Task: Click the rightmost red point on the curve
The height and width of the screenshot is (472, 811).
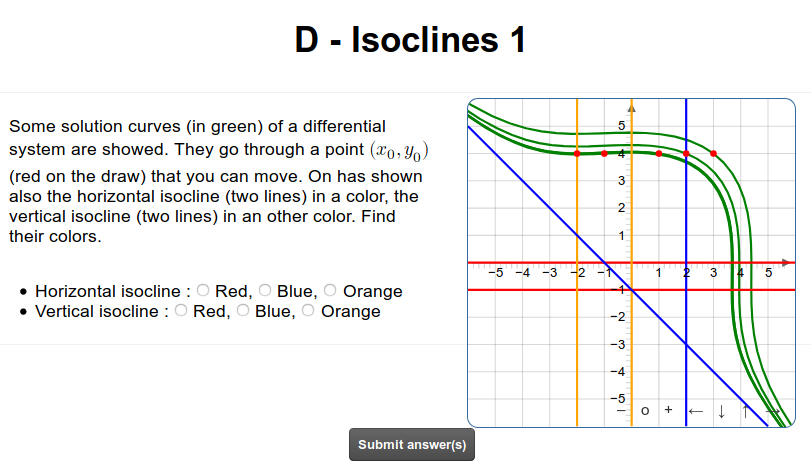Action: point(713,153)
